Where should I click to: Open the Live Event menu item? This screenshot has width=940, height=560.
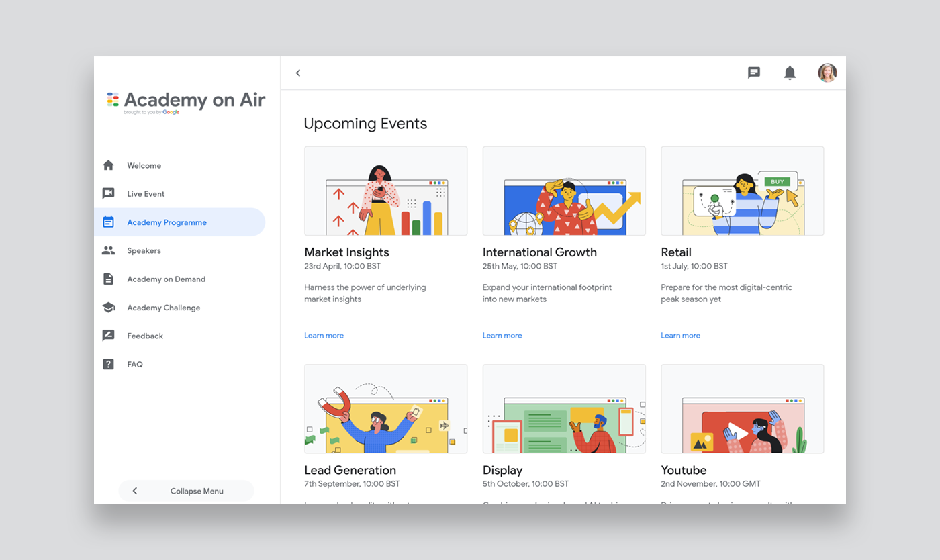[x=180, y=193]
